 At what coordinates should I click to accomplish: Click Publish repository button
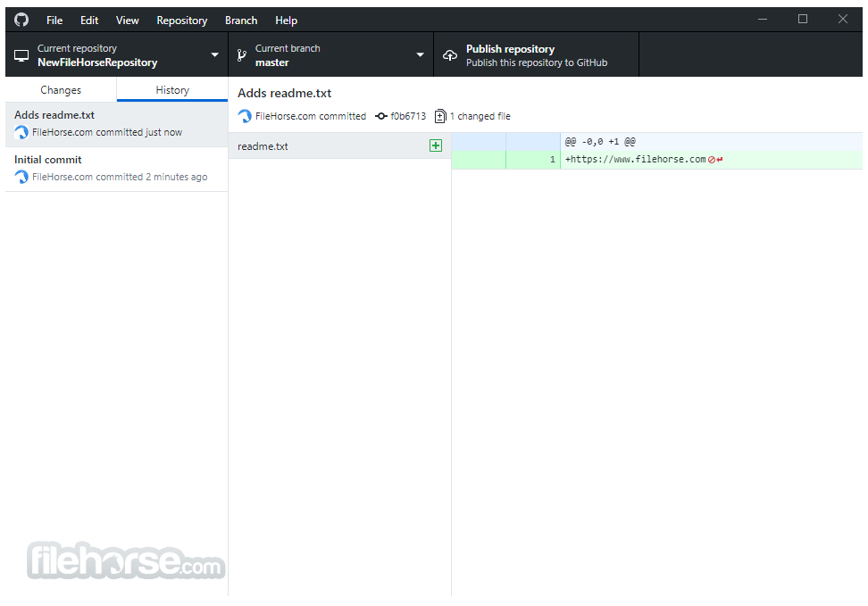pyautogui.click(x=537, y=54)
